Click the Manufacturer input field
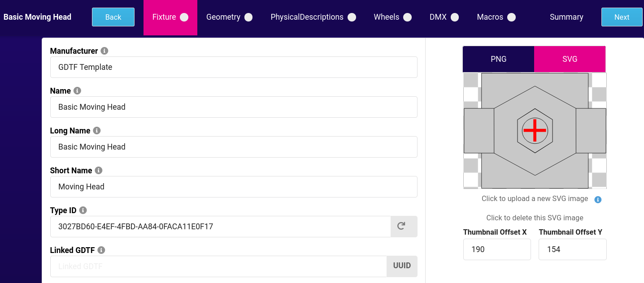Screen dimensions: 644x283 pyautogui.click(x=234, y=67)
